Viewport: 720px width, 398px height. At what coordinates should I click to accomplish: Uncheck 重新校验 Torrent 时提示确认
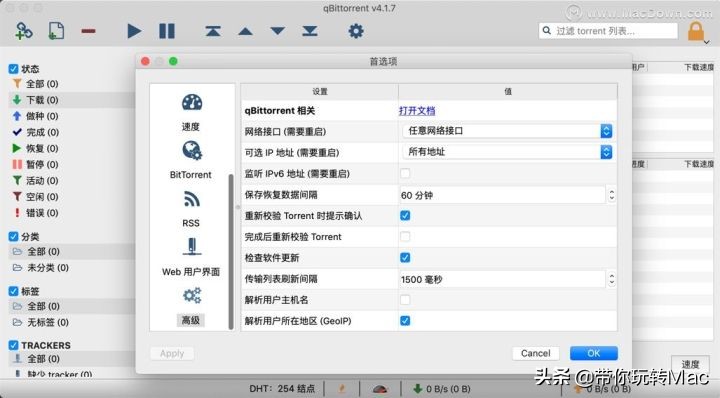point(405,215)
